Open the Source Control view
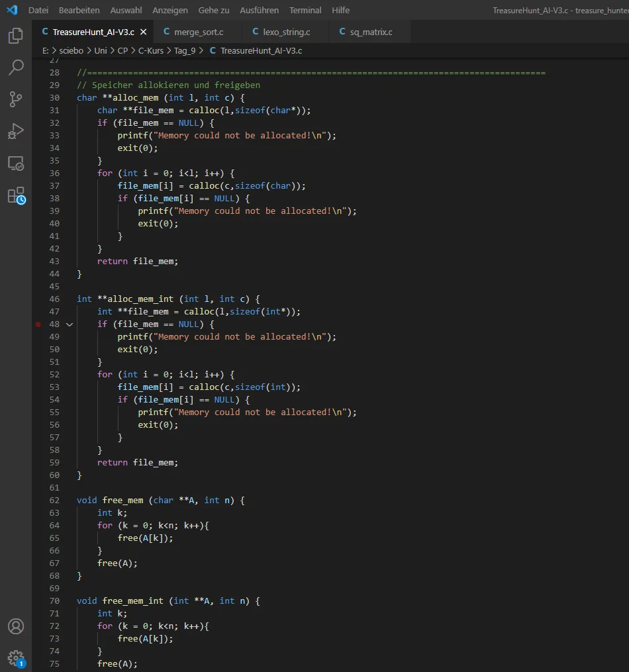 tap(16, 99)
